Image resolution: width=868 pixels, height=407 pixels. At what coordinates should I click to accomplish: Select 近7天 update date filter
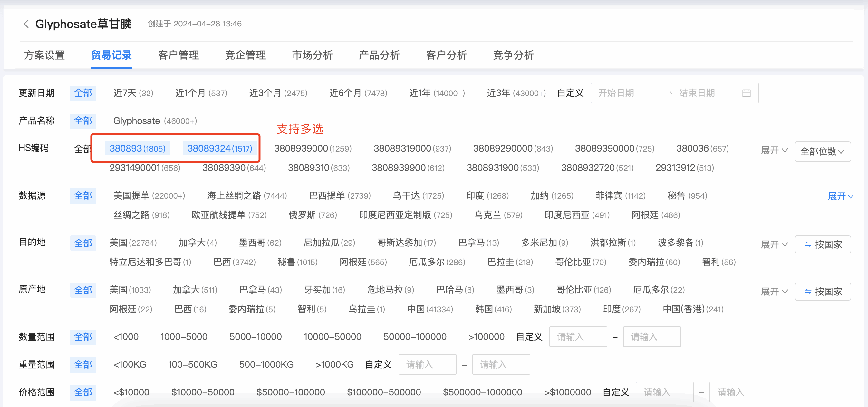(133, 93)
